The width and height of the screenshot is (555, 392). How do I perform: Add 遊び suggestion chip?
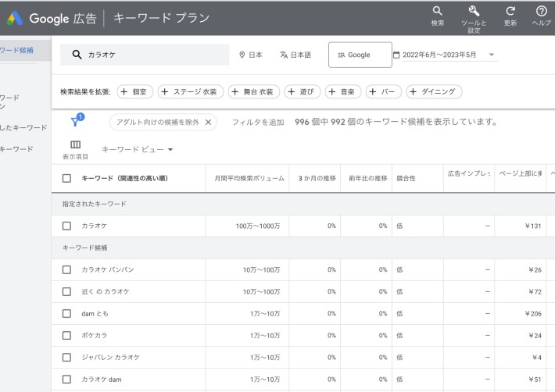click(x=303, y=92)
